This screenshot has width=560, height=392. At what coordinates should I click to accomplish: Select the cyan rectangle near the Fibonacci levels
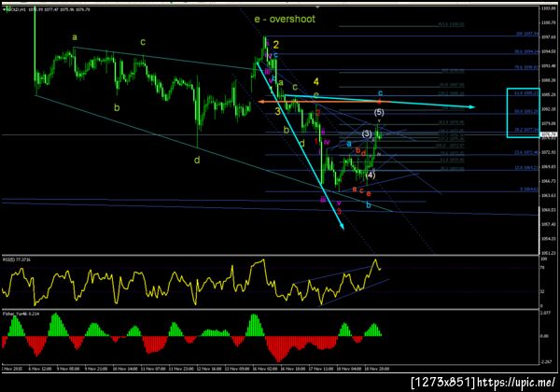click(524, 112)
